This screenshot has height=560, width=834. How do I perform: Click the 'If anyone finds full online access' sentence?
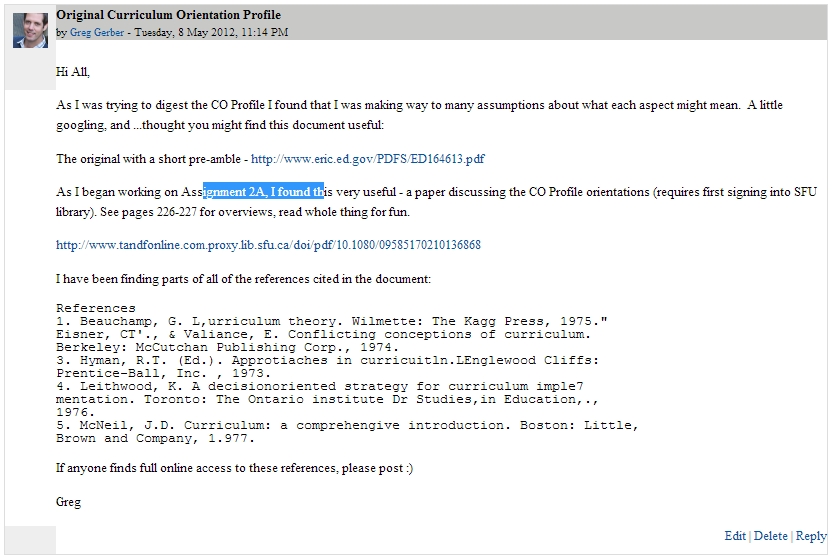234,468
